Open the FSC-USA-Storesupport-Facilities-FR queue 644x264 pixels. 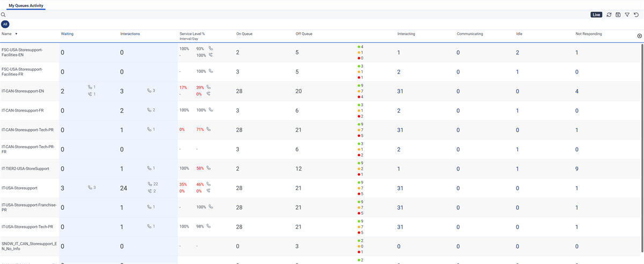click(x=22, y=72)
